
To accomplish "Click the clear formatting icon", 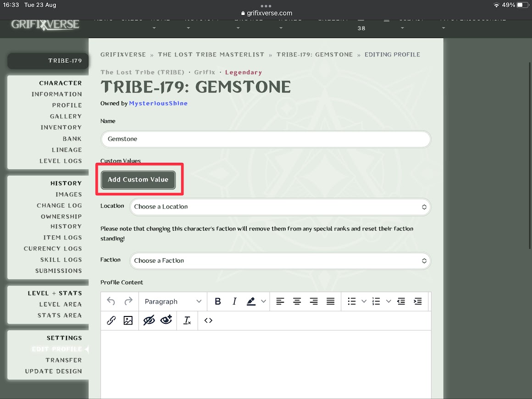I will pos(187,321).
